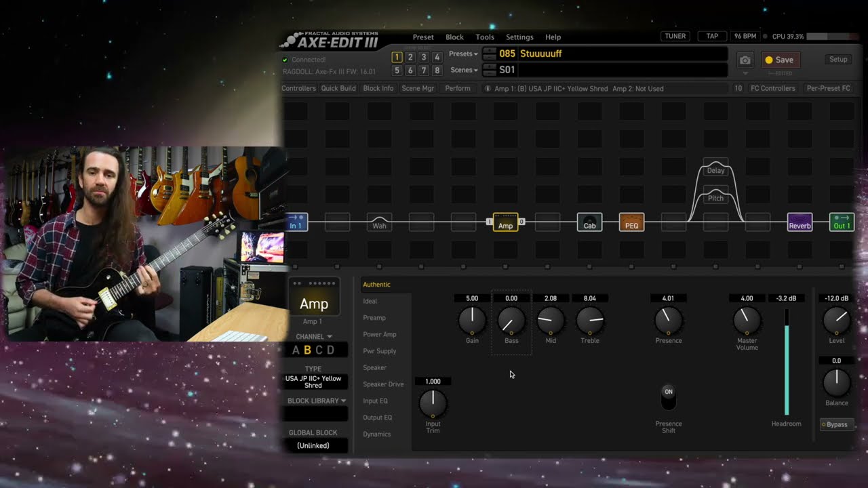Switch to amp channel C
The image size is (868, 488).
coord(319,350)
